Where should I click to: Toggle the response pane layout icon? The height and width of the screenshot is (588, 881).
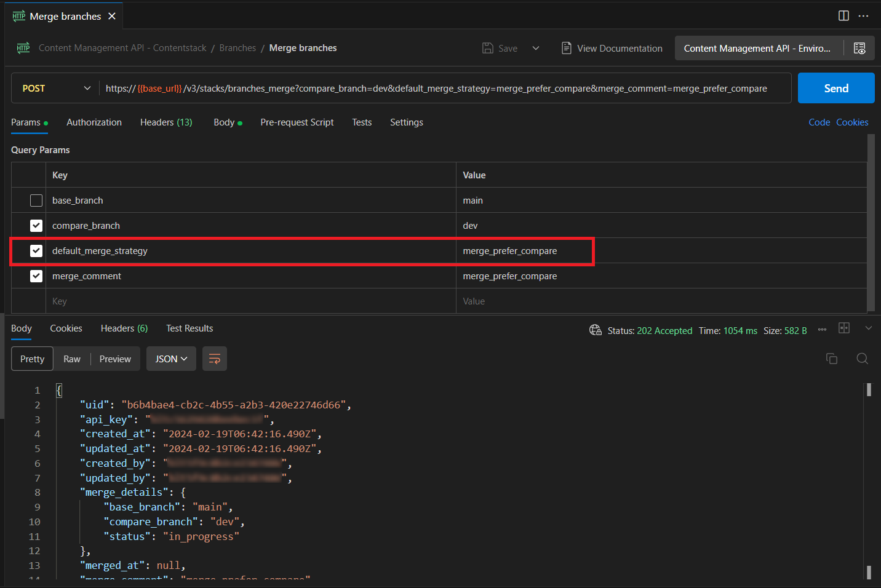[x=844, y=328]
